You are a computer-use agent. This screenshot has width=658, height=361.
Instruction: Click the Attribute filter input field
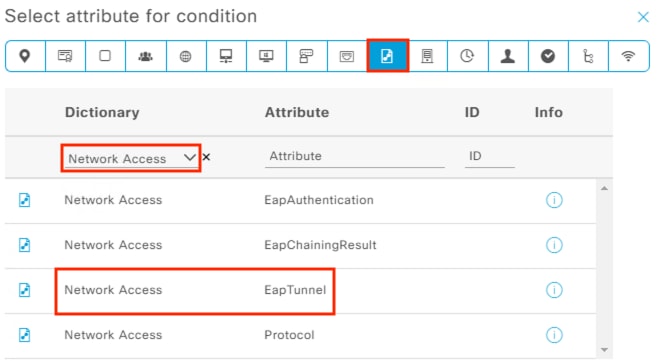[355, 156]
